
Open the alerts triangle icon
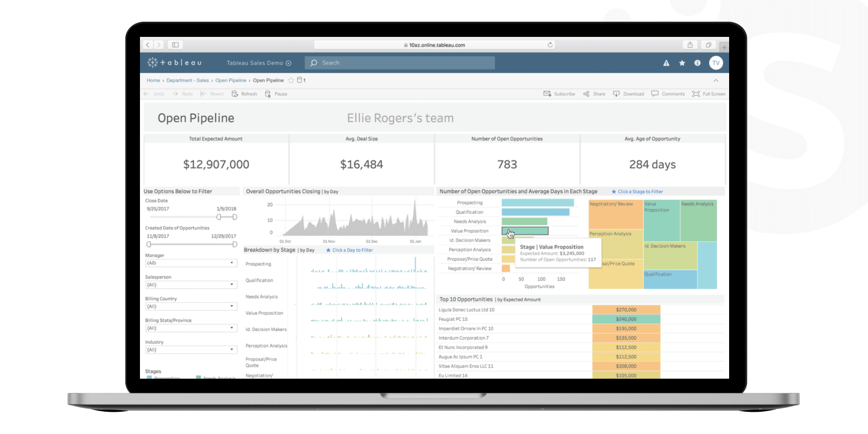tap(666, 63)
